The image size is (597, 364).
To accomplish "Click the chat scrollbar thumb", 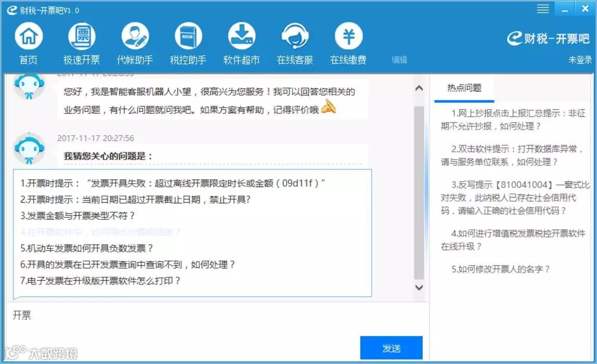I will (x=419, y=193).
